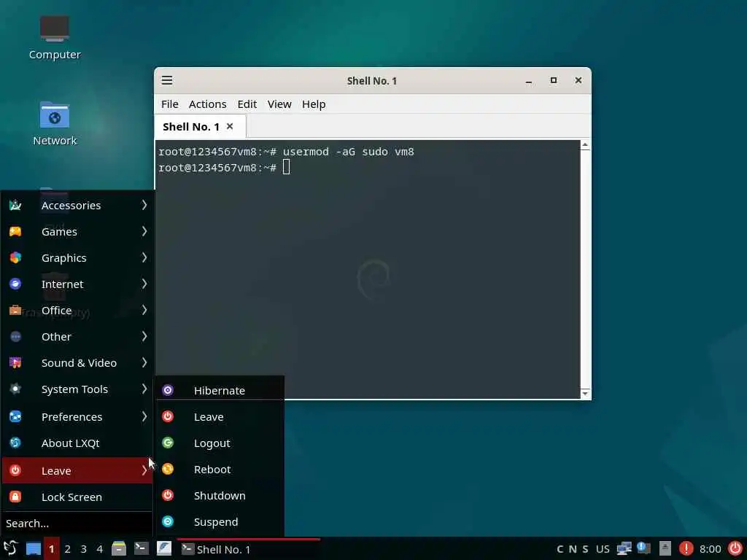Open the View menu
This screenshot has width=747, height=560.
click(x=279, y=104)
